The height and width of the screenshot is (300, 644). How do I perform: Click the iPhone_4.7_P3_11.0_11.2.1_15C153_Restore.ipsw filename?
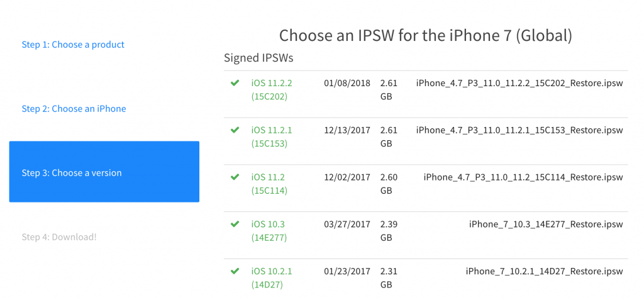(519, 130)
